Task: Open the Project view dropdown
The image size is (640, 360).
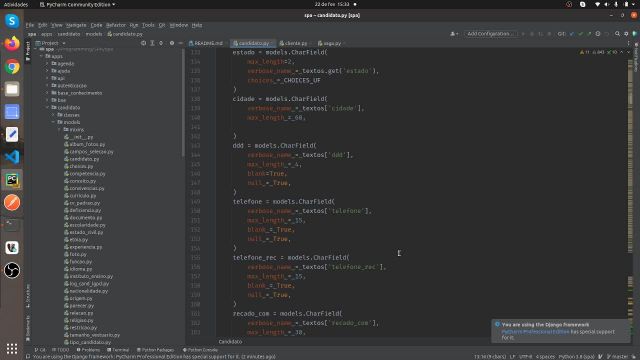Action: [x=51, y=43]
